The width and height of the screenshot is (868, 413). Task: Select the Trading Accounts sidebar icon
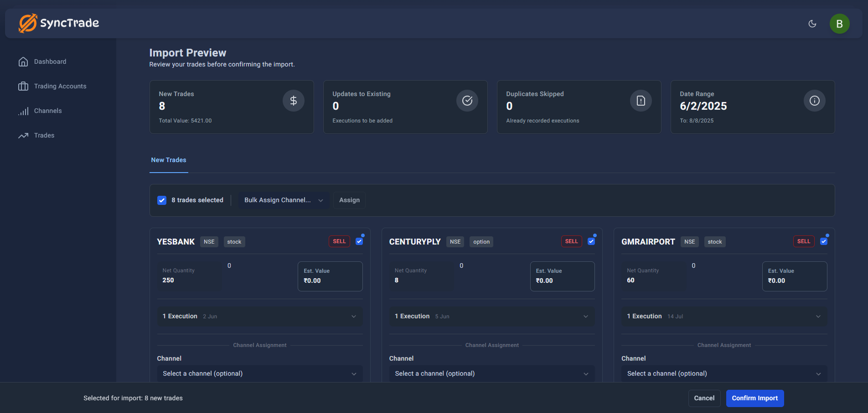23,86
